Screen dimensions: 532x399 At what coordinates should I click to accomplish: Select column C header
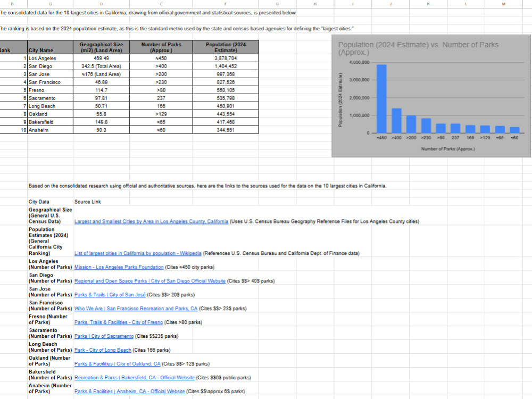click(x=50, y=4)
